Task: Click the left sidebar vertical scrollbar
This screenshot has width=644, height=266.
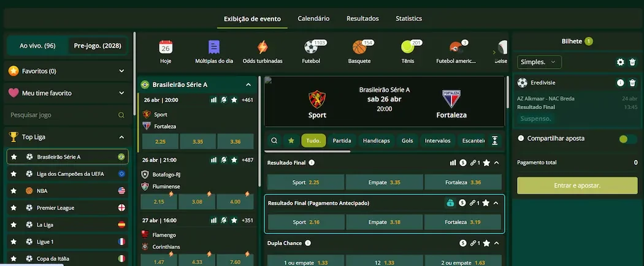Action: 134,74
